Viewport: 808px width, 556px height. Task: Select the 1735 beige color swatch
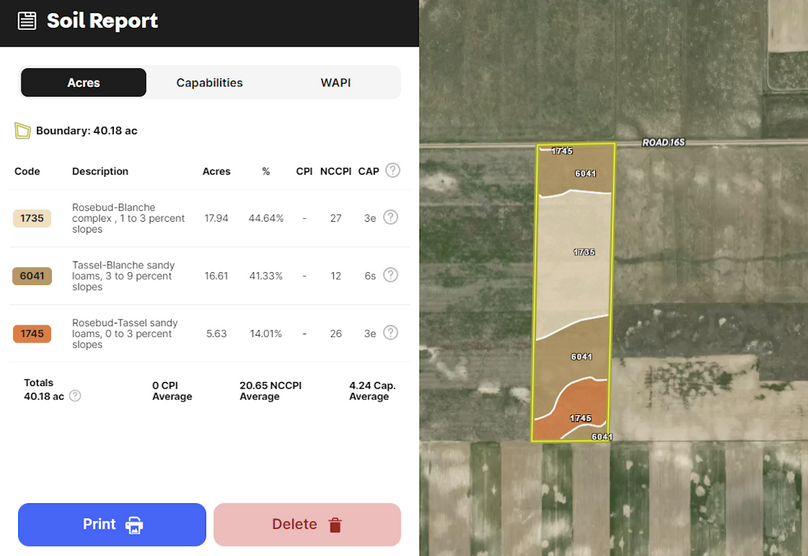[32, 218]
